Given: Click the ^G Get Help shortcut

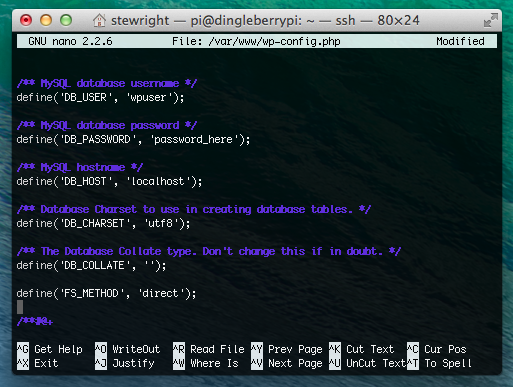Looking at the screenshot, I should (50, 349).
